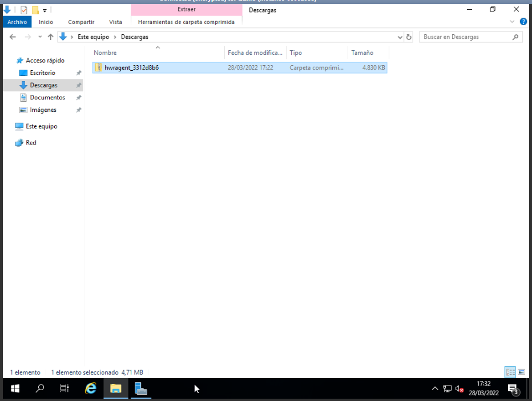The image size is (532, 401).
Task: Click the Buscar en Descargas search field
Action: coord(466,37)
